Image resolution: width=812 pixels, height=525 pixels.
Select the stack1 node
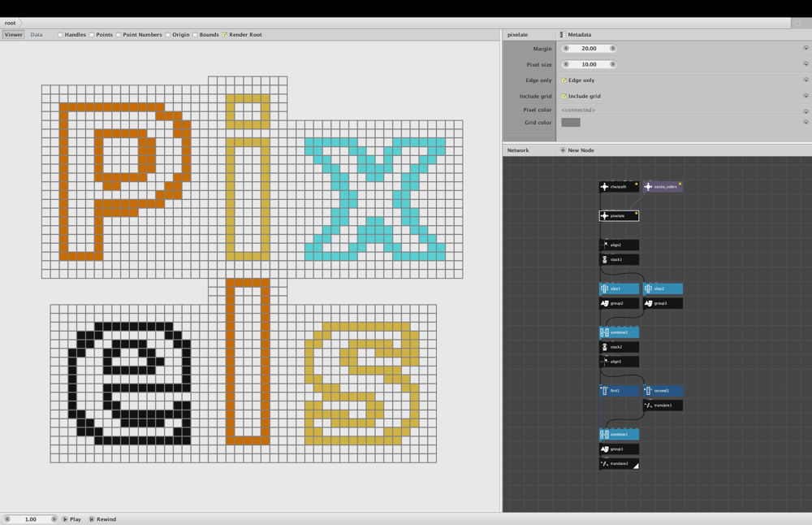click(619, 259)
